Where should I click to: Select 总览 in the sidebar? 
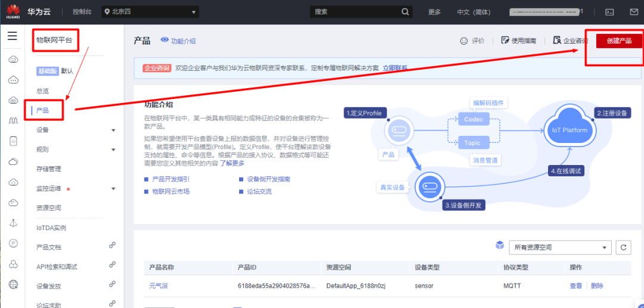42,91
